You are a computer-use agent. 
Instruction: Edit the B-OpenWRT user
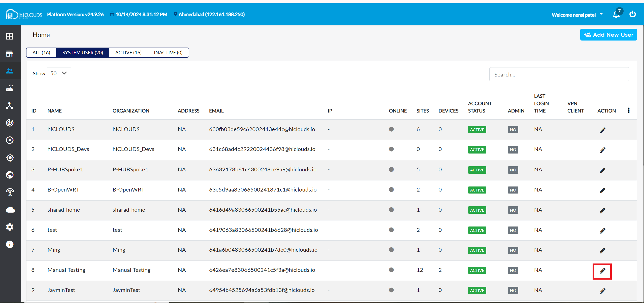point(602,190)
